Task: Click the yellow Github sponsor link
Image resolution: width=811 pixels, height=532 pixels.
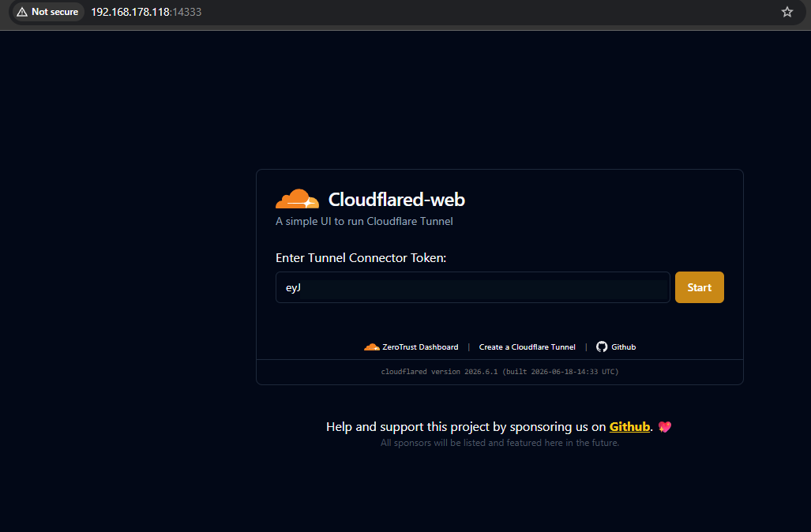Action: [629, 426]
